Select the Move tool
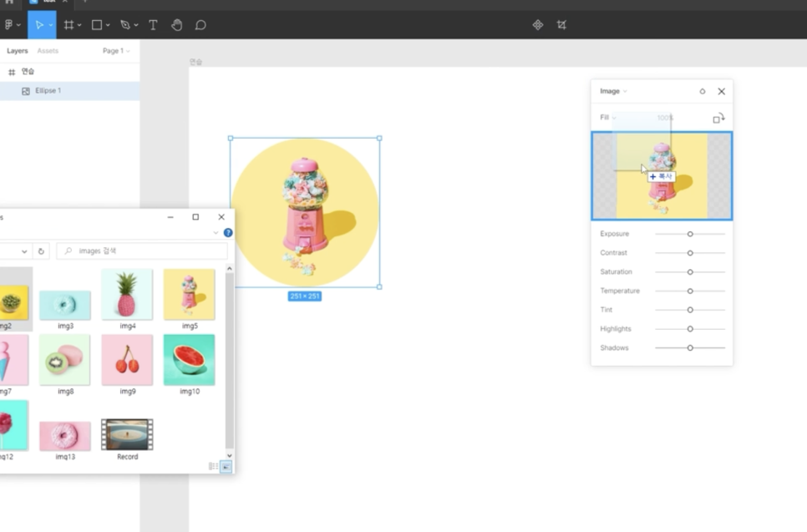807x532 pixels. pyautogui.click(x=39, y=25)
